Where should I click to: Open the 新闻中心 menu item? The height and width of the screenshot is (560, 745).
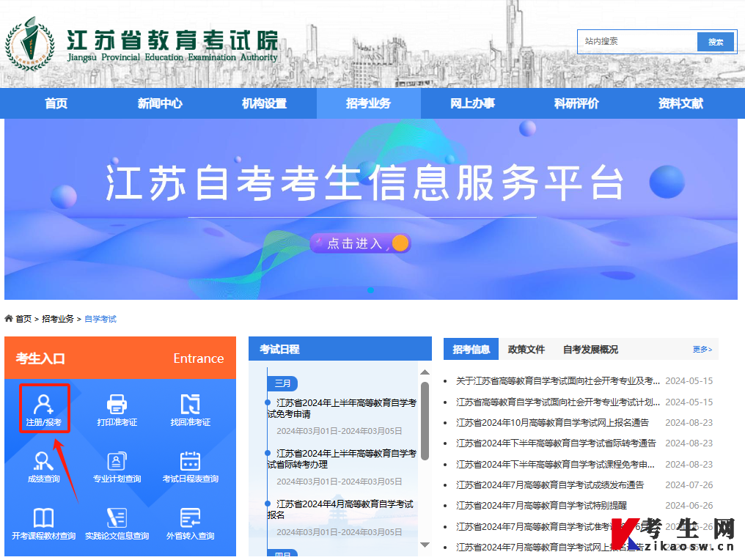[x=159, y=103]
